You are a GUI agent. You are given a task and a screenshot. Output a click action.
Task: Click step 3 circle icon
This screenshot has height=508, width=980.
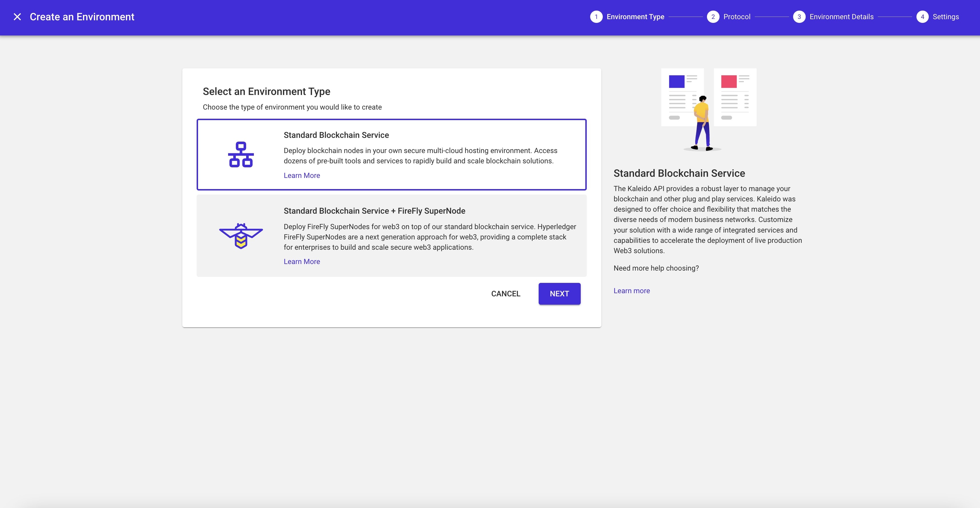799,17
